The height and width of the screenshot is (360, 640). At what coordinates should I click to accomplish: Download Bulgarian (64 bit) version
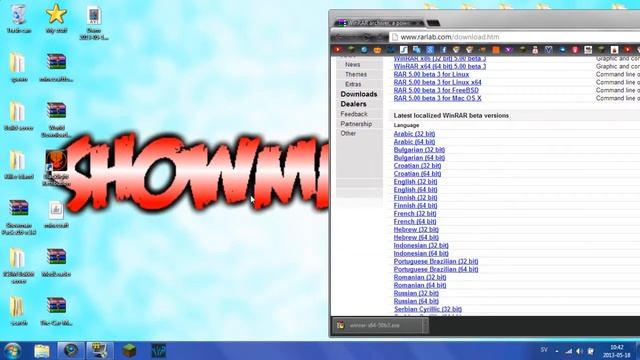click(419, 158)
